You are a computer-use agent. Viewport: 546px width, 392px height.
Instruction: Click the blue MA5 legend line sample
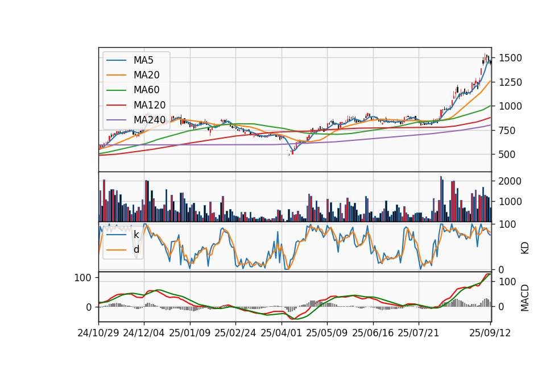116,61
